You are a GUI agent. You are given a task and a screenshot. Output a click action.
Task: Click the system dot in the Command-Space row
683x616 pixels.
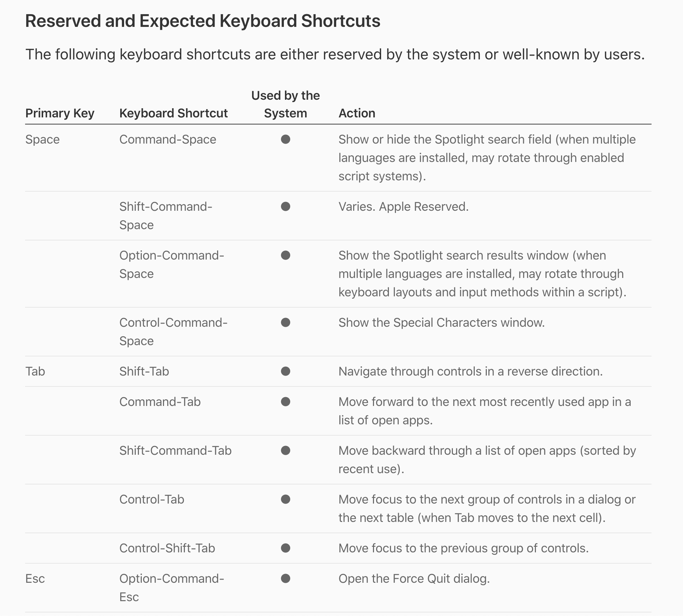point(285,139)
